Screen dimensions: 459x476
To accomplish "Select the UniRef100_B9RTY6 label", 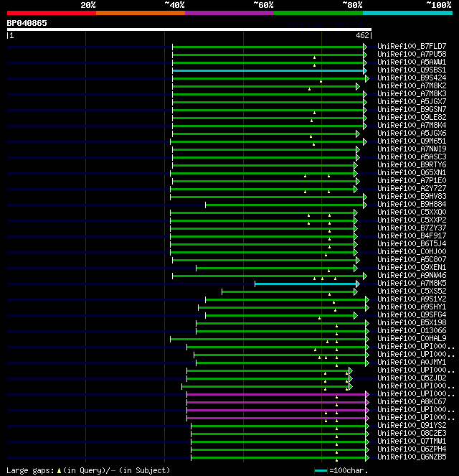I will pyautogui.click(x=412, y=164).
